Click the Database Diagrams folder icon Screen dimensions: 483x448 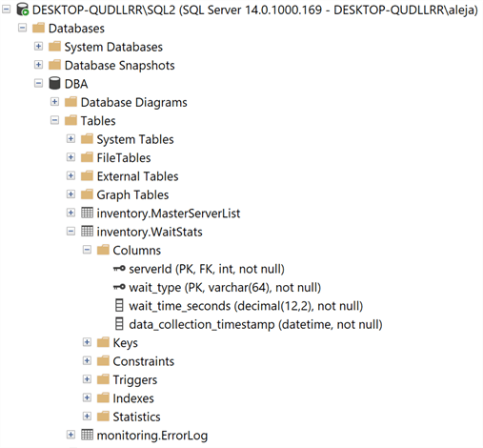pyautogui.click(x=70, y=102)
